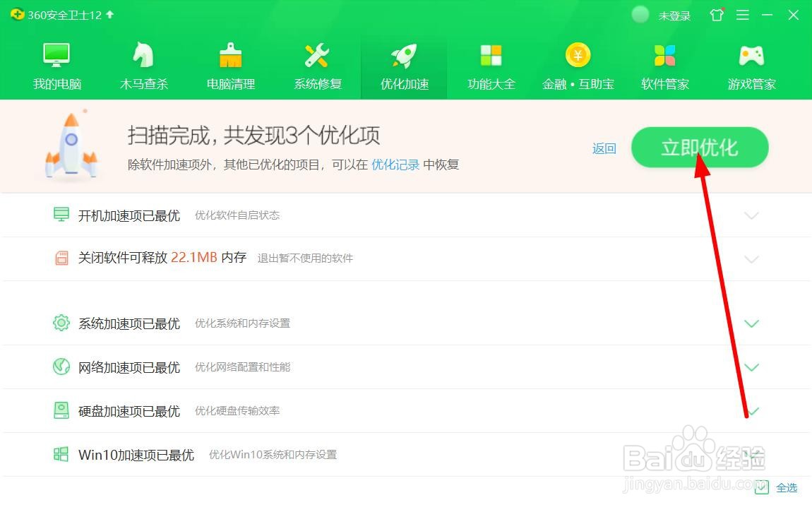The width and height of the screenshot is (812, 512).
Task: Select 优化加速 rocket icon
Action: click(404, 55)
